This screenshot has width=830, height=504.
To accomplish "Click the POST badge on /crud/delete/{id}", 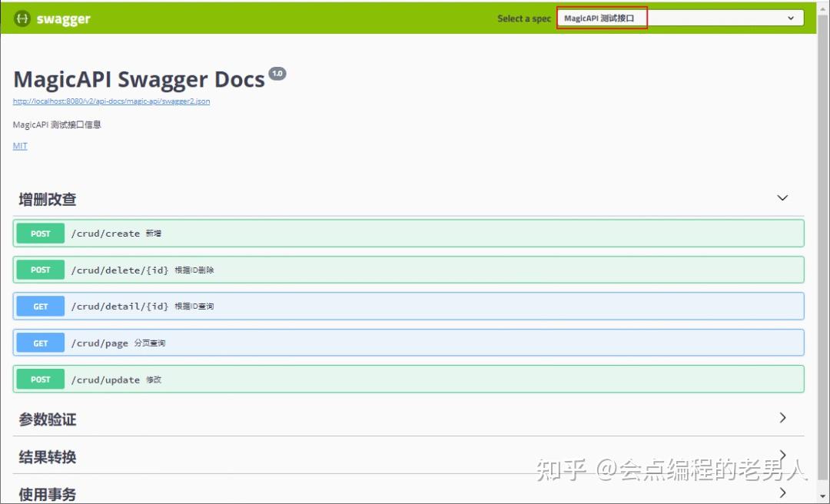I will 39,270.
